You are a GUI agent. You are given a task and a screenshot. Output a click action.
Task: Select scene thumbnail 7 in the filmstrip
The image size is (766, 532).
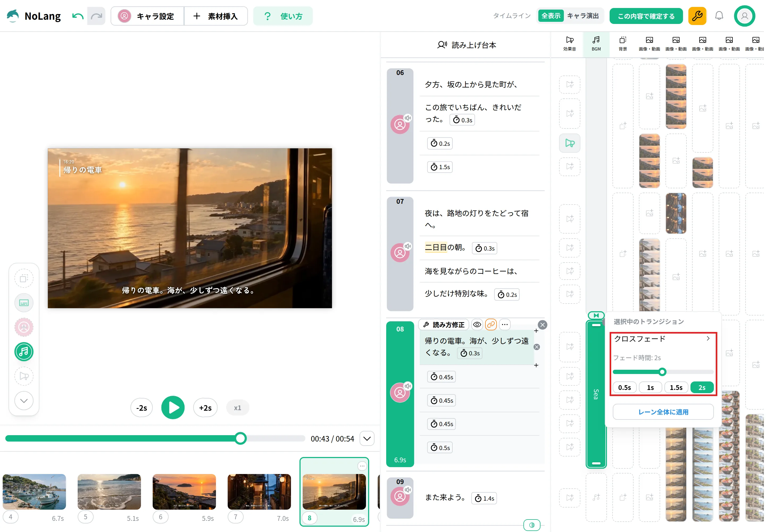tap(259, 492)
